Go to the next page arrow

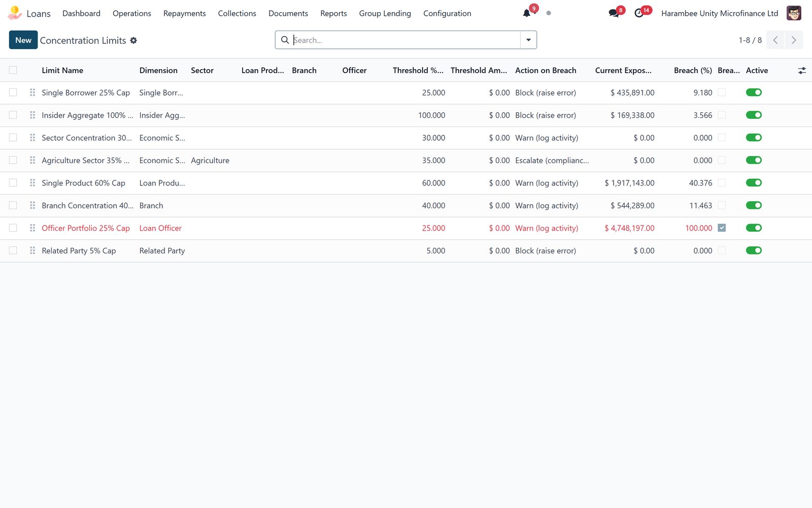click(x=794, y=40)
